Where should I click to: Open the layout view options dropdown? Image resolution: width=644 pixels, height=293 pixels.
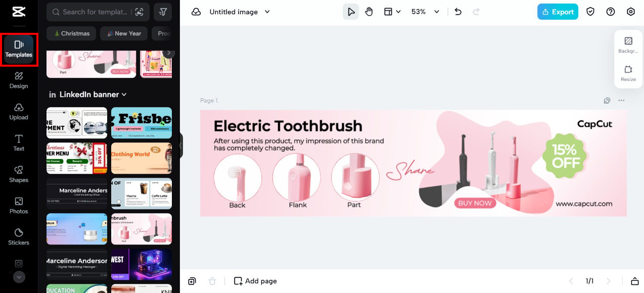pos(392,12)
